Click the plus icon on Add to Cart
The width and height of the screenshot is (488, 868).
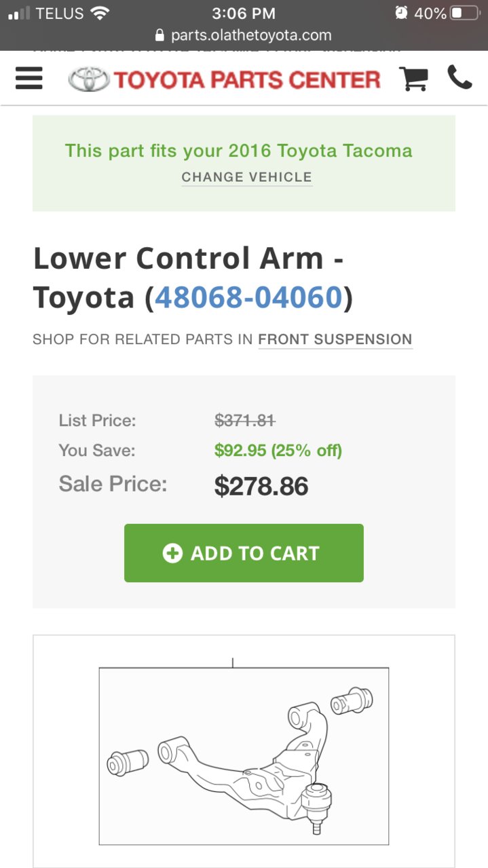point(172,553)
